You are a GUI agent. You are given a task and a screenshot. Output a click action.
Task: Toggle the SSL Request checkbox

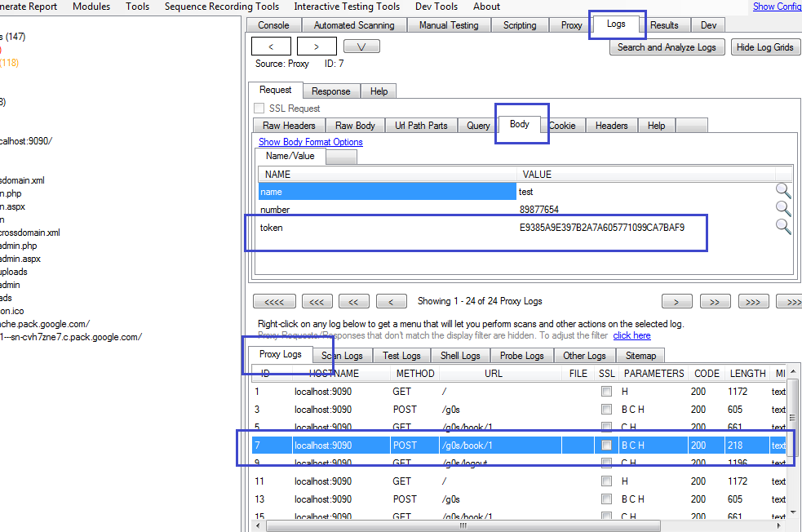(259, 108)
